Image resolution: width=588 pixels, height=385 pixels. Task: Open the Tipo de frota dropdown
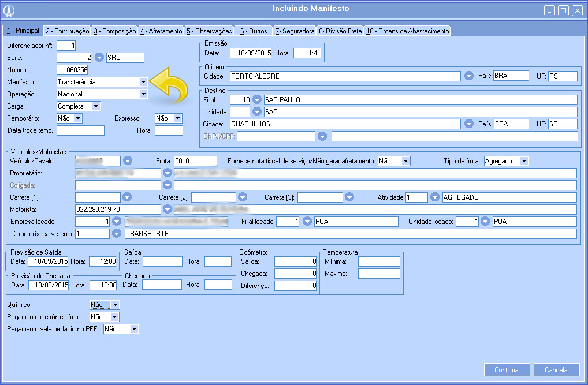point(523,161)
